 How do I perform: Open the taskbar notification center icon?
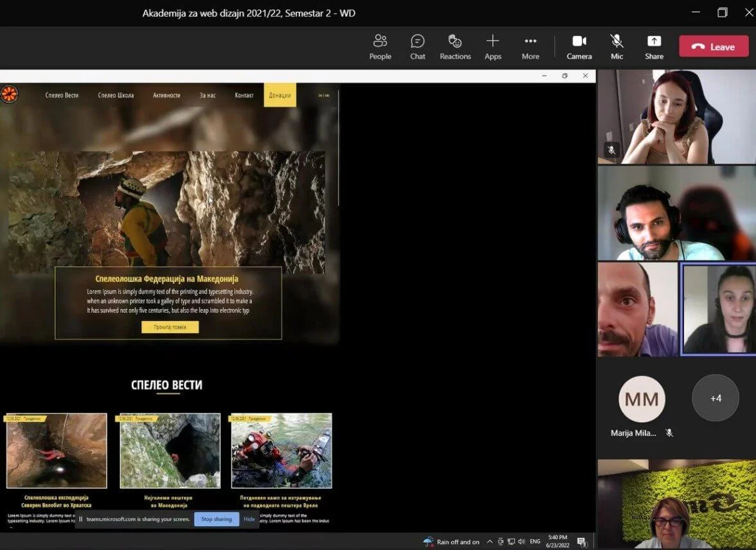click(581, 542)
